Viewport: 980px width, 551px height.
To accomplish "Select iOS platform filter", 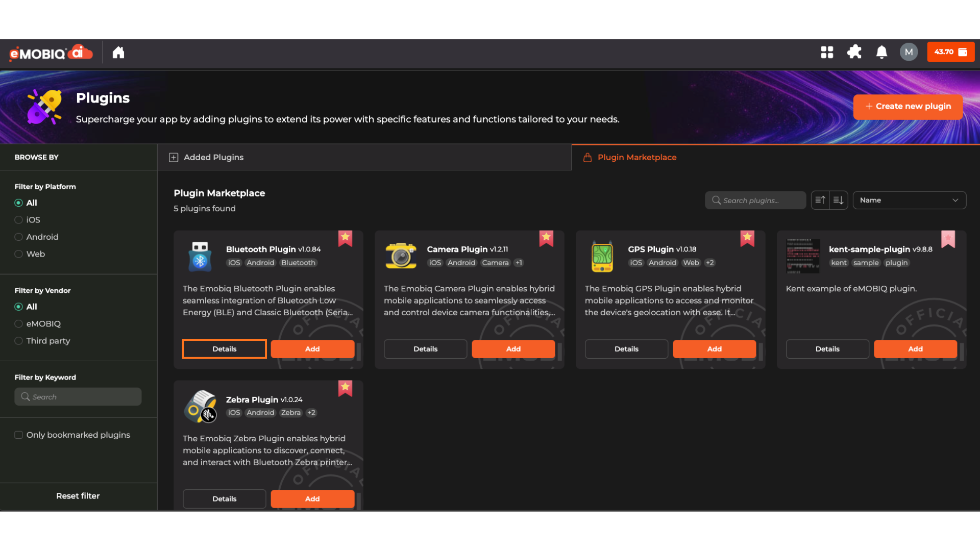I will pyautogui.click(x=19, y=220).
